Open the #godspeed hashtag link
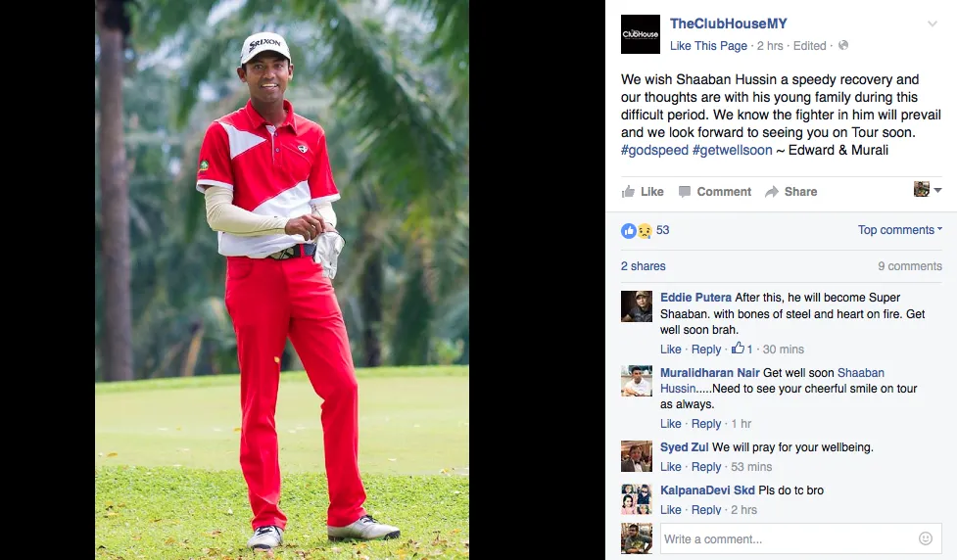This screenshot has height=560, width=957. click(654, 150)
